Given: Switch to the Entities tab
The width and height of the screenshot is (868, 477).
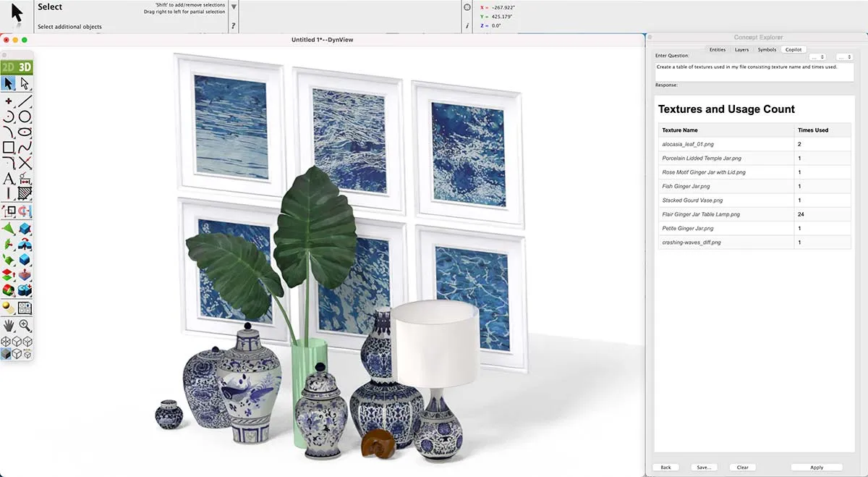Looking at the screenshot, I should point(718,50).
